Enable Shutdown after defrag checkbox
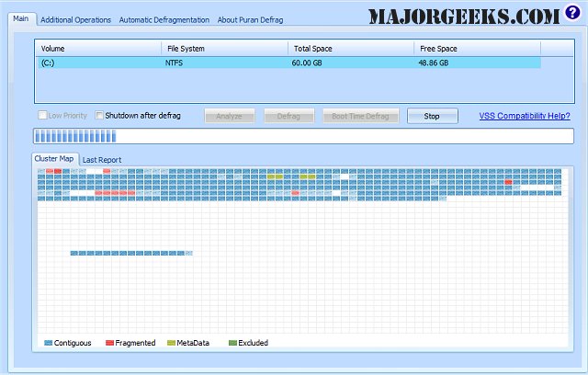588x375 pixels. [99, 115]
